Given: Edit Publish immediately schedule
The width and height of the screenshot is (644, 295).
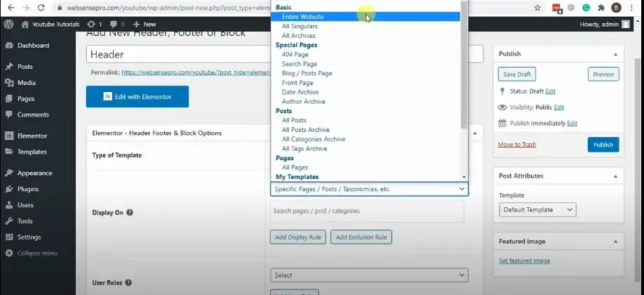Looking at the screenshot, I should [x=572, y=124].
